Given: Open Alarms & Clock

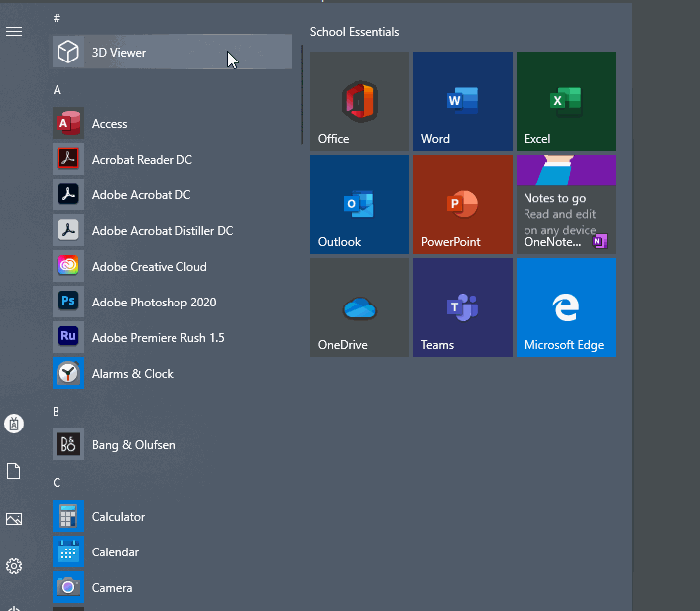Looking at the screenshot, I should (173, 373).
